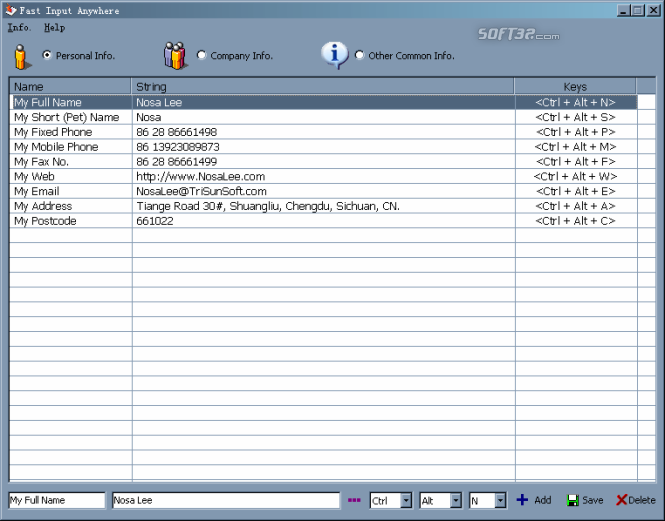Select the My Fax No. row
This screenshot has height=521, width=665.
(x=323, y=162)
